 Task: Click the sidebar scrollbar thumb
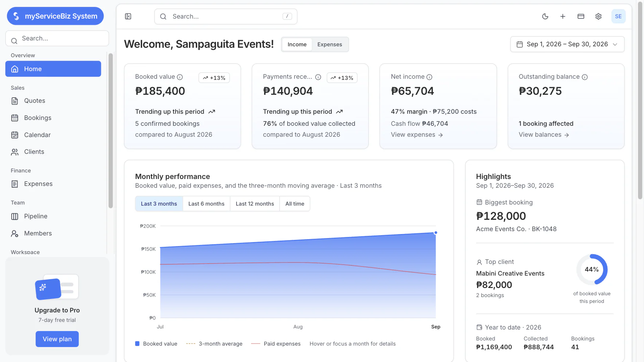(111, 131)
